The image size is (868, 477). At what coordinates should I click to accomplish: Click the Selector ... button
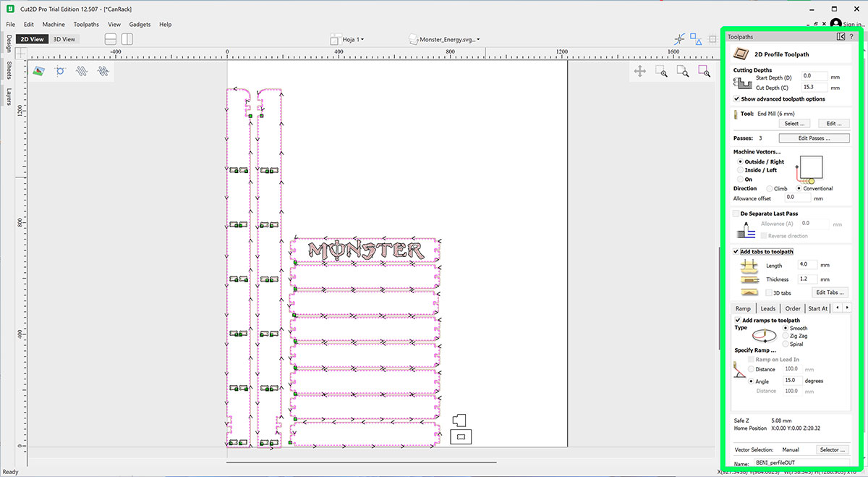click(x=833, y=449)
